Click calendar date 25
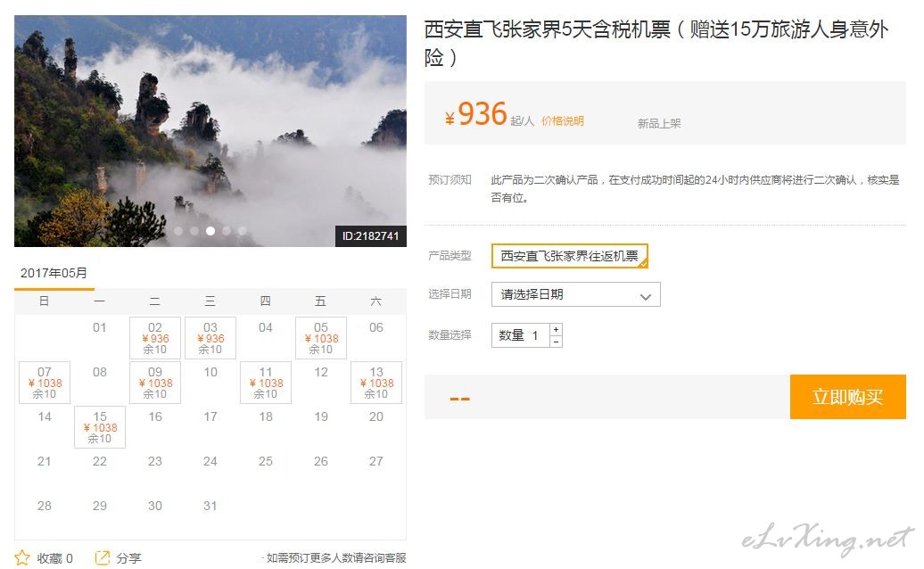Viewport: 924px width, 569px height. point(266,461)
